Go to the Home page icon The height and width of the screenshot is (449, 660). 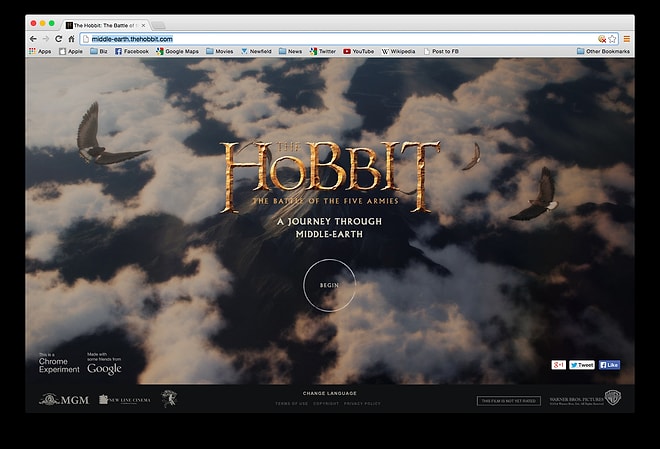coord(71,39)
